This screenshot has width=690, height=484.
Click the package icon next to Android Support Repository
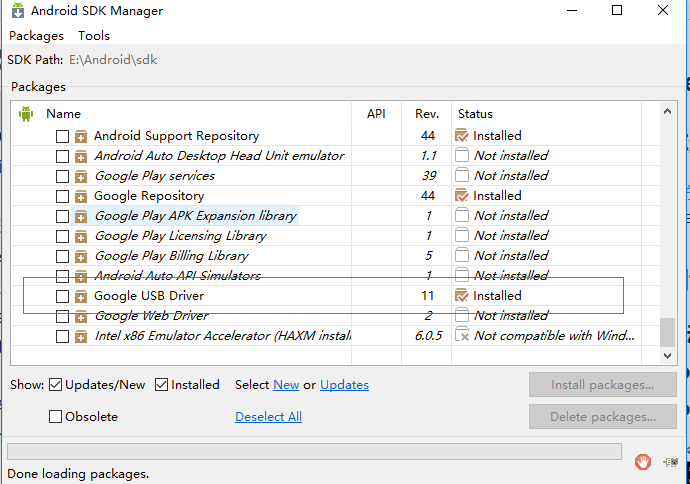coord(81,136)
